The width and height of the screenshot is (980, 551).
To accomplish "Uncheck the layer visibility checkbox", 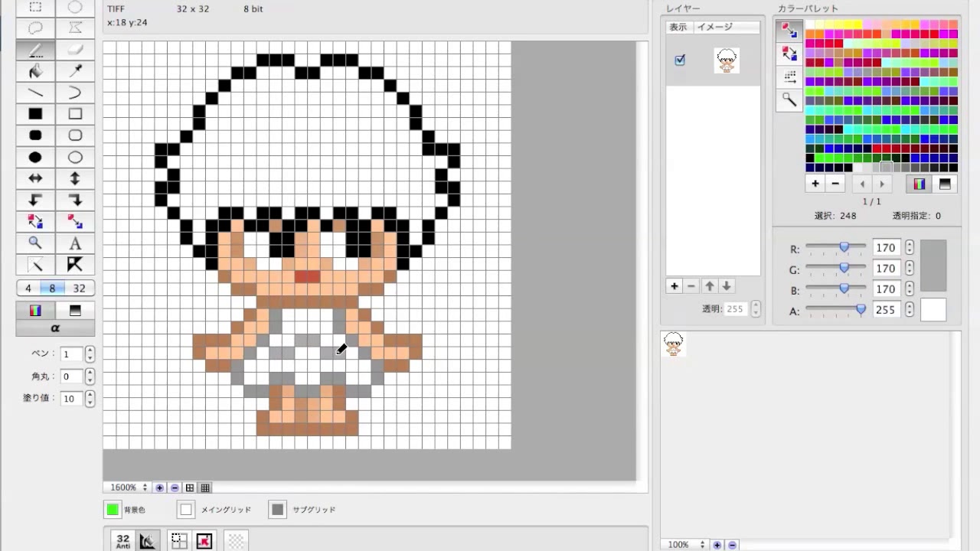I will pos(680,60).
